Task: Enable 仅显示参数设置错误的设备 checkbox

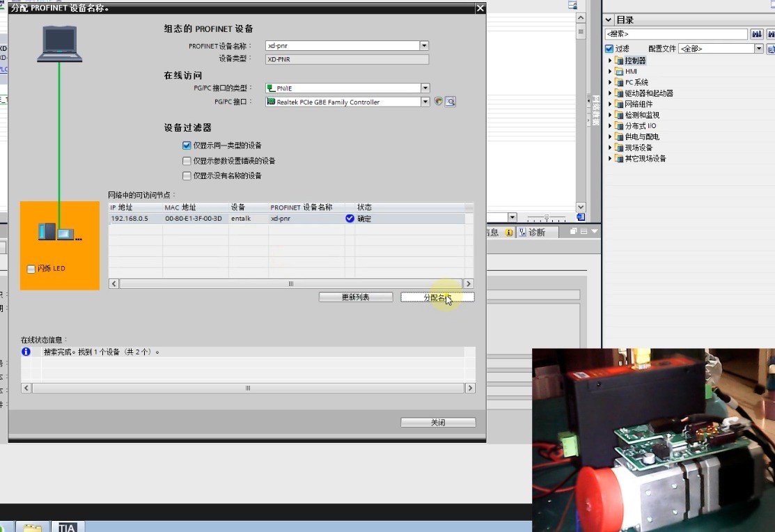Action: pyautogui.click(x=187, y=161)
